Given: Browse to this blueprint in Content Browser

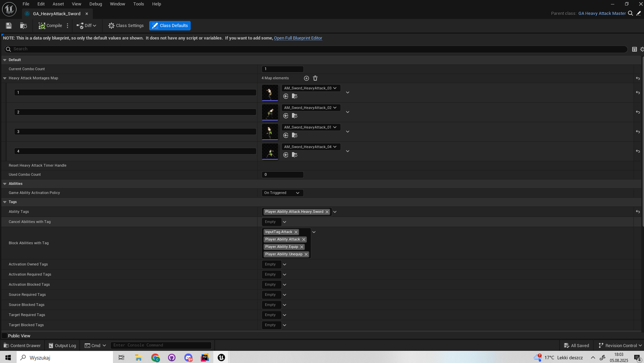Looking at the screenshot, I should pos(23,25).
